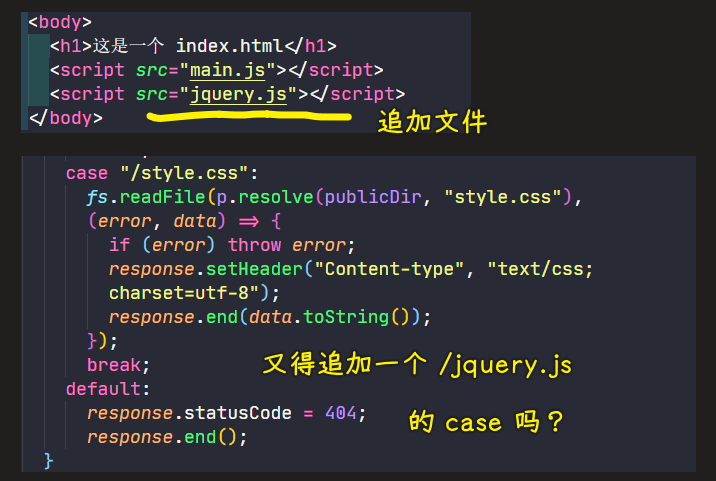This screenshot has width=716, height=481.
Task: Click the h1 text "index.html"
Action: (x=230, y=46)
